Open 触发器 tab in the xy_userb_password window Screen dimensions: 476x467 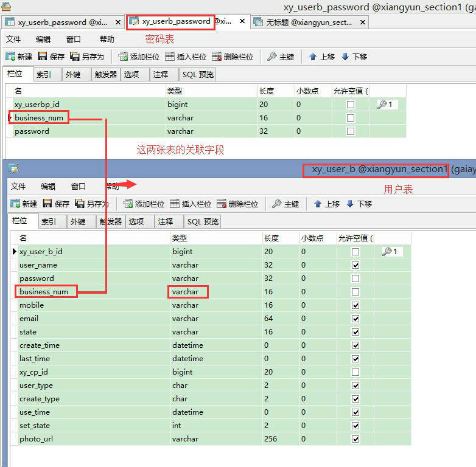(x=105, y=75)
